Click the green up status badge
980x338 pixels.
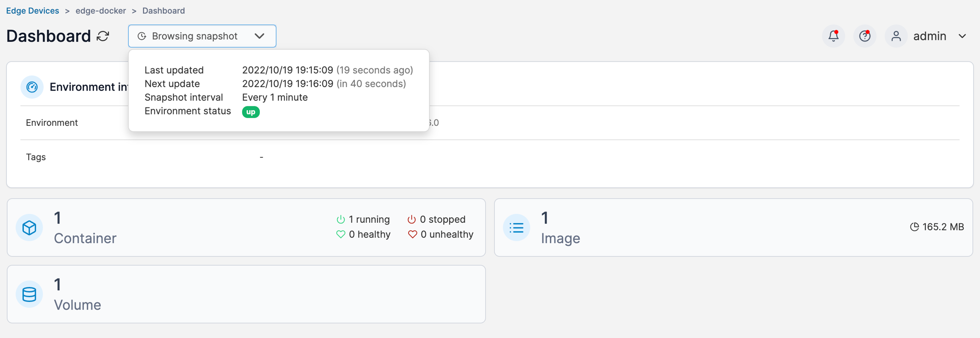(x=251, y=112)
